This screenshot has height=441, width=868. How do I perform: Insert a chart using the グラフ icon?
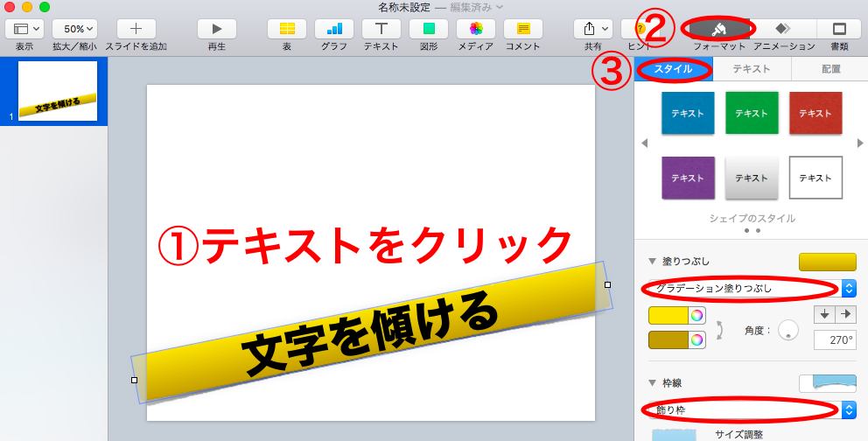coord(334,29)
